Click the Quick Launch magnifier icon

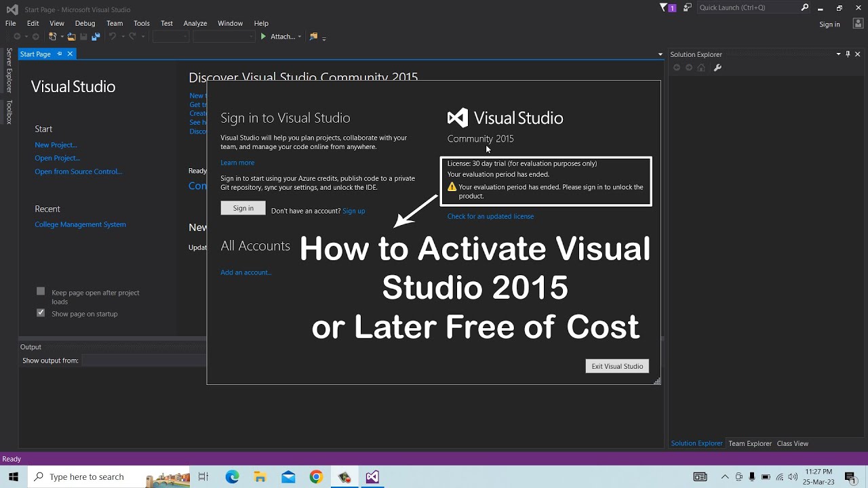pyautogui.click(x=805, y=7)
